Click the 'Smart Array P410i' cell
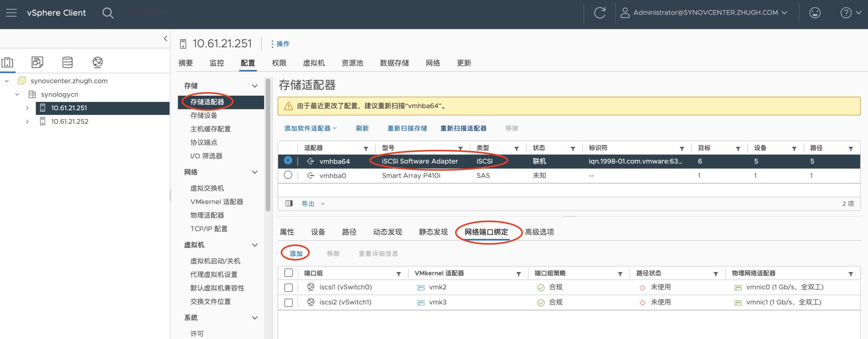Image resolution: width=868 pixels, height=339 pixels. 411,175
